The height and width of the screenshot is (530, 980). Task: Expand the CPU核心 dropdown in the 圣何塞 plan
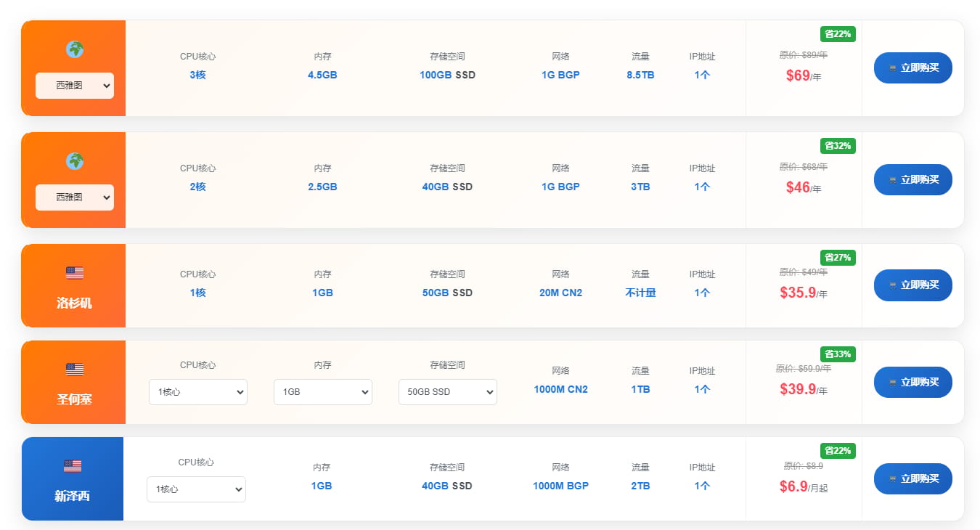point(197,392)
